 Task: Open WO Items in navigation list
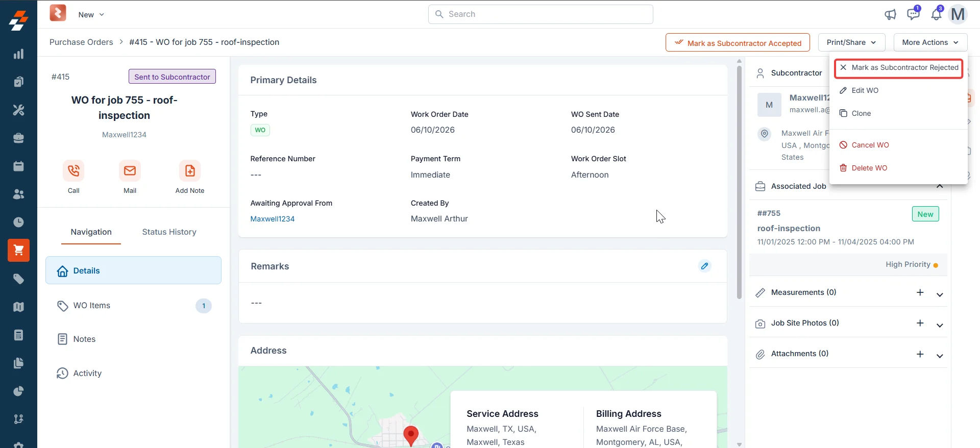133,306
